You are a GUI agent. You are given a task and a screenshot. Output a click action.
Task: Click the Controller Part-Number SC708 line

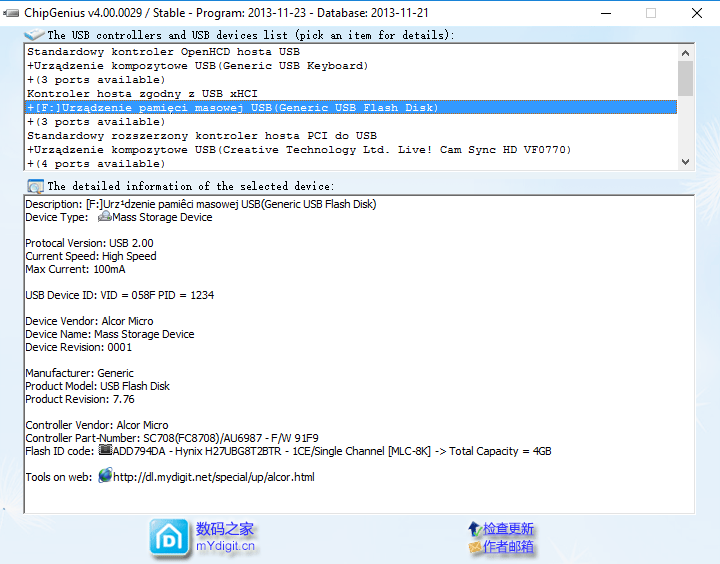click(x=172, y=438)
